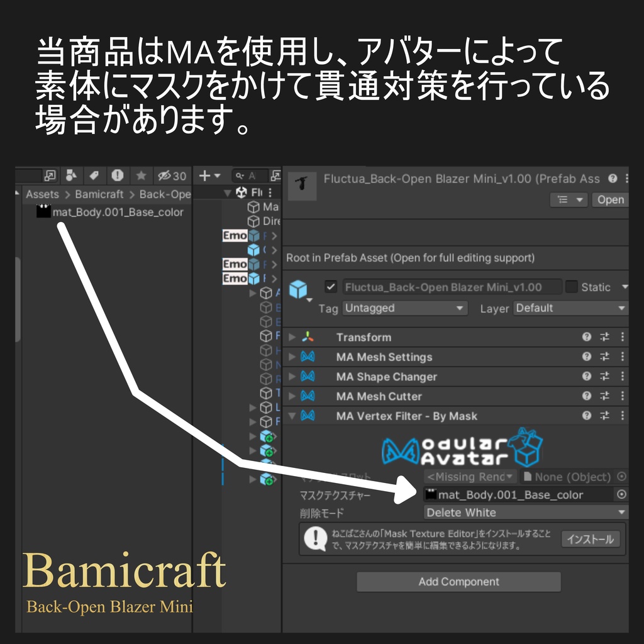Viewport: 644px width, 644px height.
Task: Click the help icon on MA Shape Changer
Action: click(x=586, y=376)
